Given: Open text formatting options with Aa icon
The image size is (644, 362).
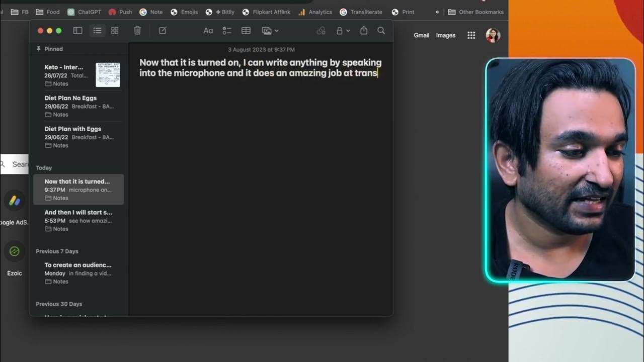Looking at the screenshot, I should coord(208,31).
